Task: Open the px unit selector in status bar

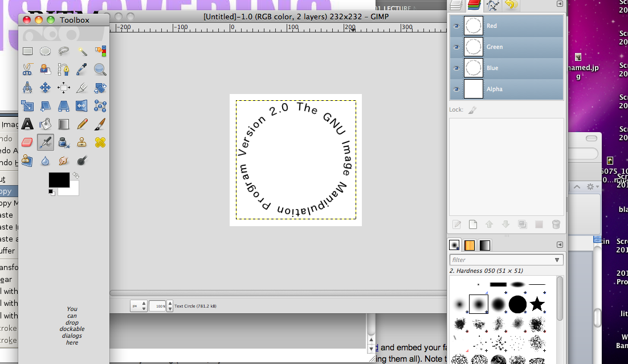Action: (x=138, y=306)
